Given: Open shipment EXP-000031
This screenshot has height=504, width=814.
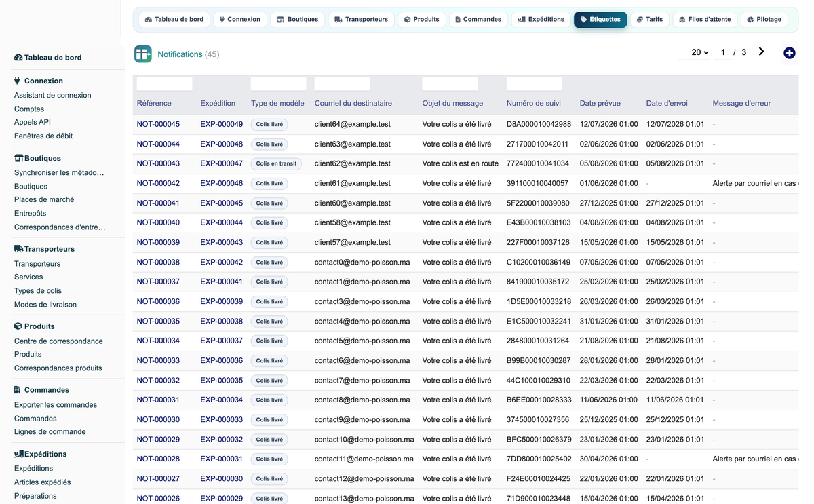Looking at the screenshot, I should pyautogui.click(x=221, y=459).
